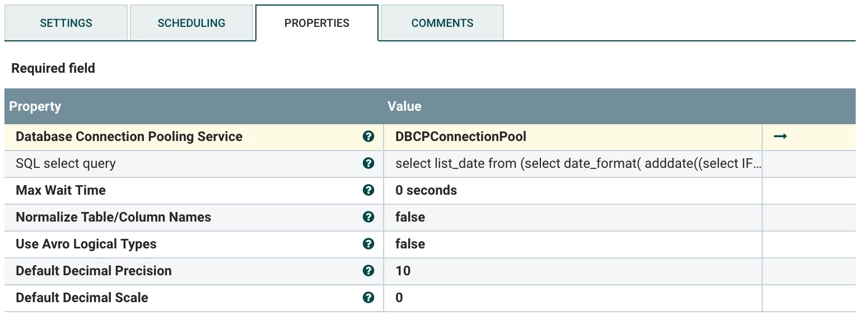Edit Default Decimal Scale value 0
This screenshot has width=868, height=329.
tap(573, 298)
